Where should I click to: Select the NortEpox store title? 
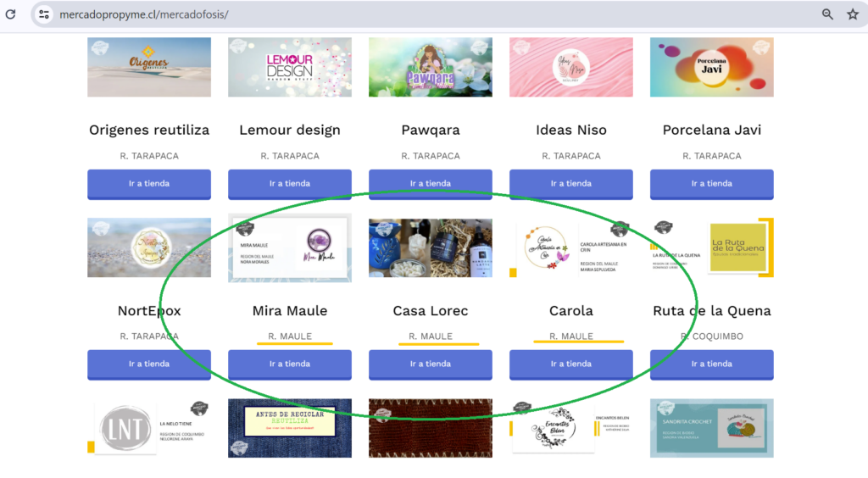tap(149, 311)
